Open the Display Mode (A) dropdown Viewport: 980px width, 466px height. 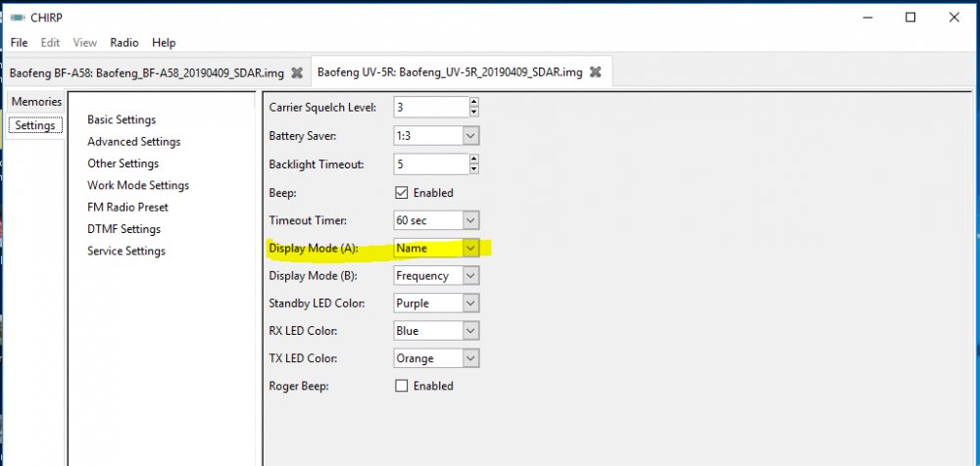(x=470, y=248)
